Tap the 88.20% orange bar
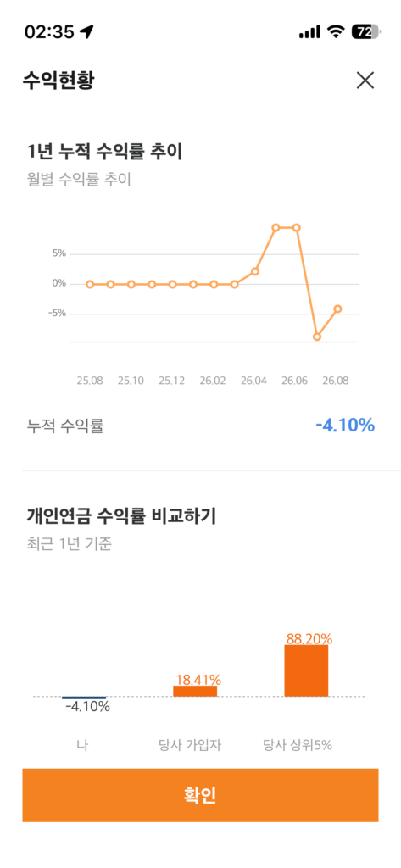401x868 pixels. pyautogui.click(x=306, y=670)
